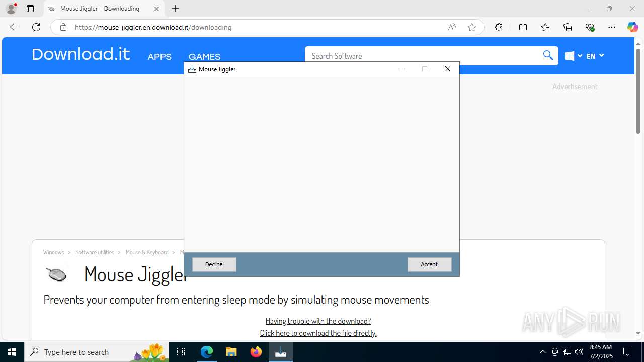Open Edge Settings and more menu
The width and height of the screenshot is (644, 362).
612,27
